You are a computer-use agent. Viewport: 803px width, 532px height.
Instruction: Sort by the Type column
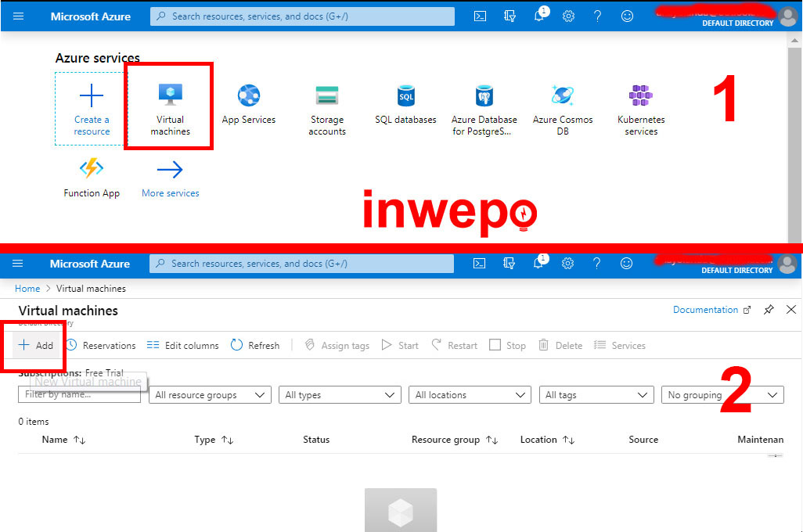coord(214,440)
